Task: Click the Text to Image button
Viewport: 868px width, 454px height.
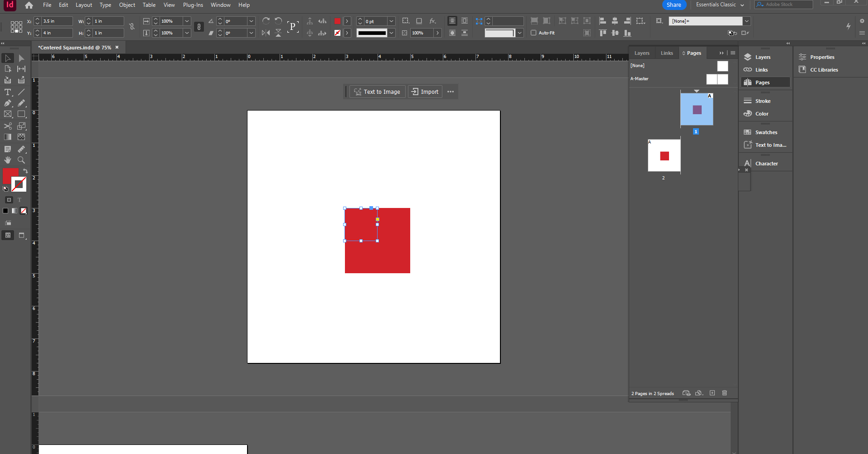Action: click(377, 92)
